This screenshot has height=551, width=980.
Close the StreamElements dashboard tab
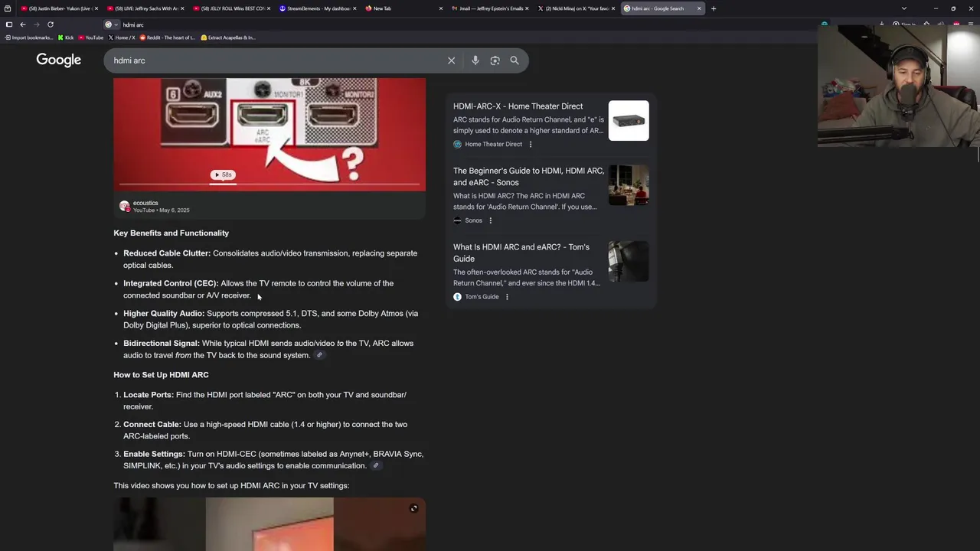point(354,8)
